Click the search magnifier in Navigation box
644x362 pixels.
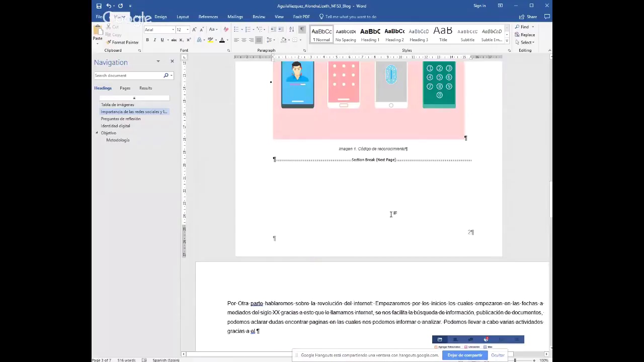coord(166,75)
